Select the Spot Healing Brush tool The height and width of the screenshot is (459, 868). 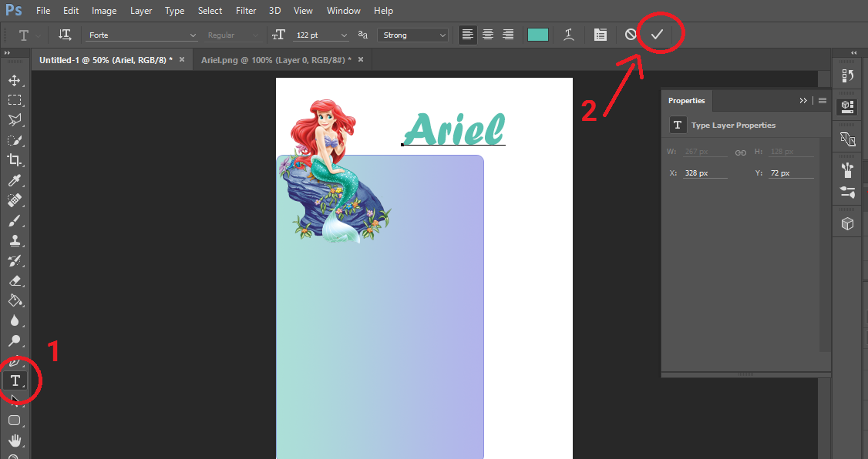pyautogui.click(x=15, y=200)
